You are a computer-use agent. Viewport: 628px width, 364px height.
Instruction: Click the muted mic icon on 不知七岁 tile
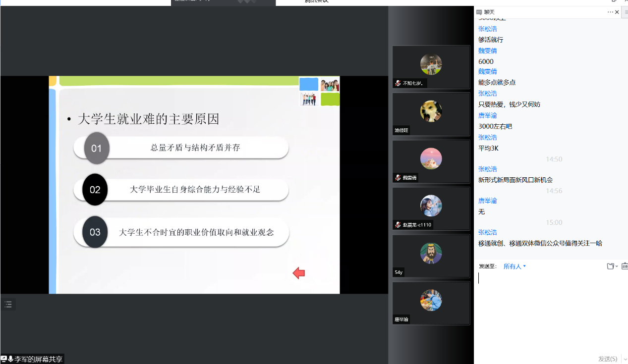tap(398, 83)
